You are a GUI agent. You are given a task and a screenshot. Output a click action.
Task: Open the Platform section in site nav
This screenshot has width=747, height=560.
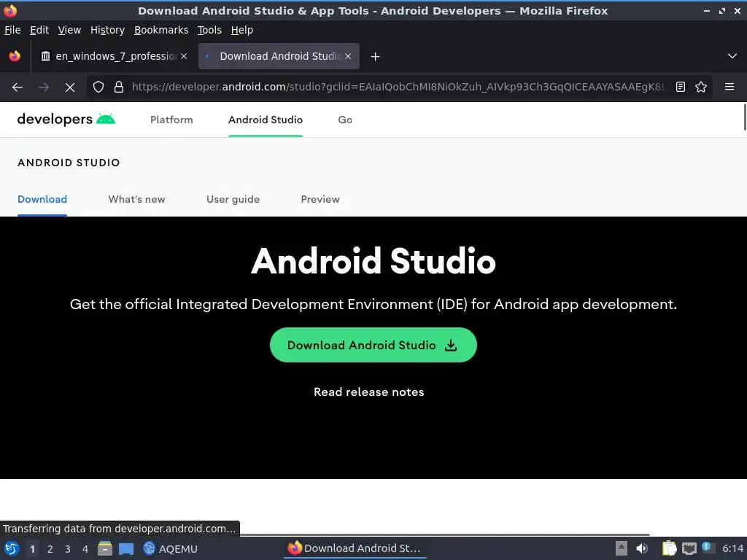[171, 120]
